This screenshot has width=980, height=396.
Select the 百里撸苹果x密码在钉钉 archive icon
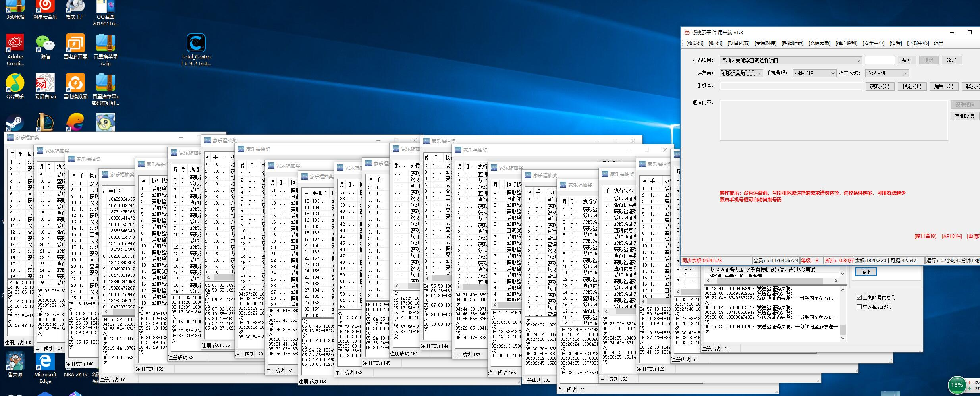click(106, 89)
